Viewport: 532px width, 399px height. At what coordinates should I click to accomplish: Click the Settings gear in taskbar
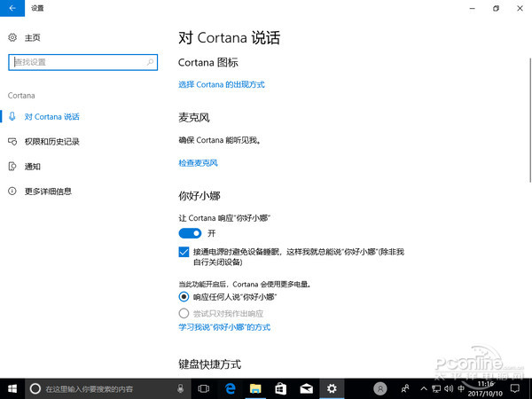[332, 389]
